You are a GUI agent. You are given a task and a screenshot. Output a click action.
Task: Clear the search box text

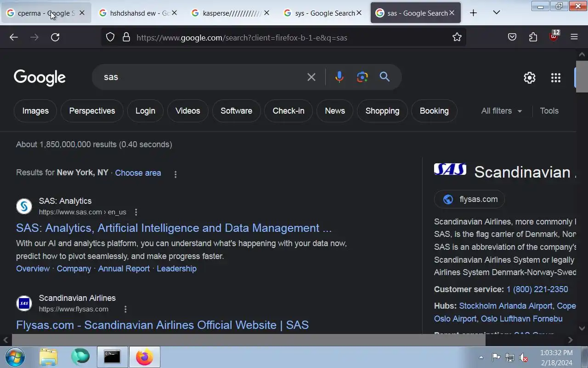311,77
